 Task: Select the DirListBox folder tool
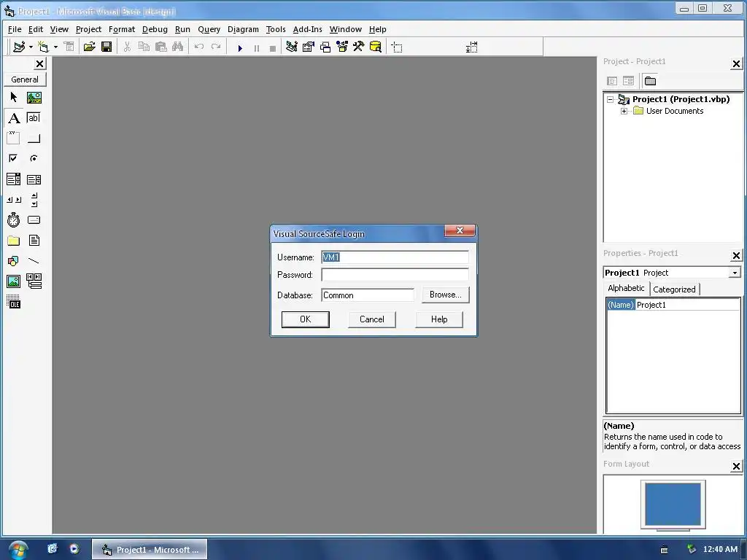(13, 241)
